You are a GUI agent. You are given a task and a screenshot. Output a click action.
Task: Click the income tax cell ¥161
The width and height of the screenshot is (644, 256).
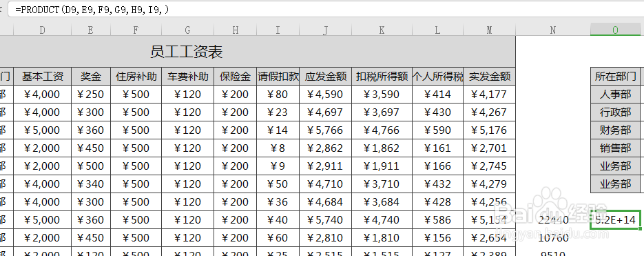[x=437, y=148]
